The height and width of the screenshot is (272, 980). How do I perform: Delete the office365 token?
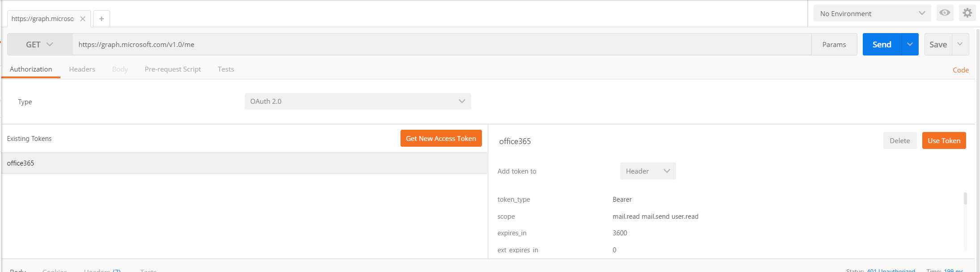tap(899, 140)
